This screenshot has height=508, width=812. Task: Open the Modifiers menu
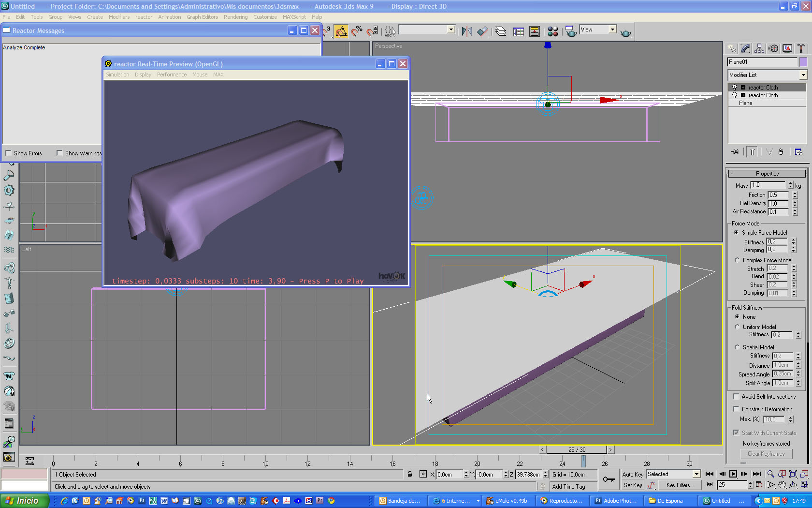pyautogui.click(x=119, y=17)
